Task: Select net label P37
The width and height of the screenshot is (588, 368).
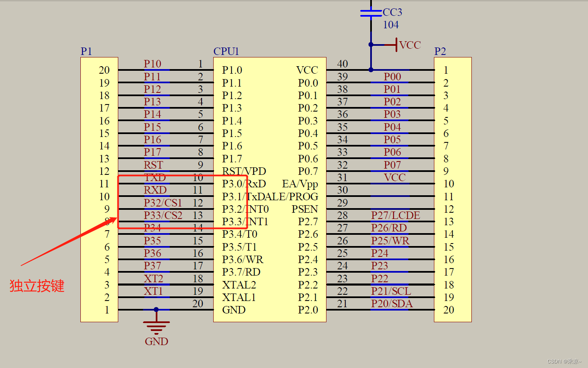Action: pyautogui.click(x=152, y=266)
